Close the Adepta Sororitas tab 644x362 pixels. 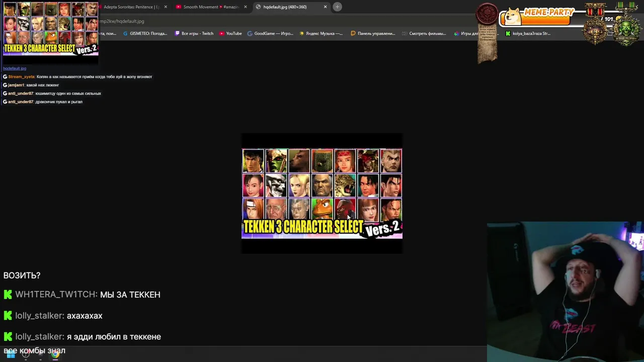click(x=166, y=7)
